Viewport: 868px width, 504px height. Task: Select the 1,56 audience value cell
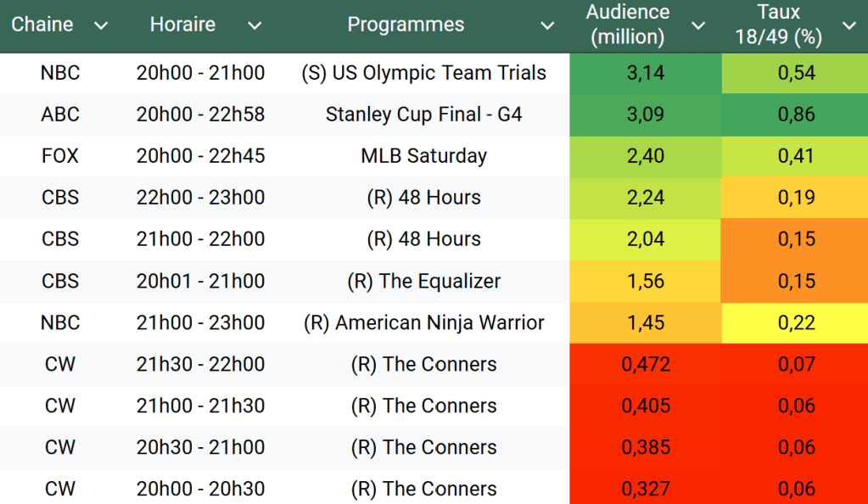pyautogui.click(x=645, y=282)
